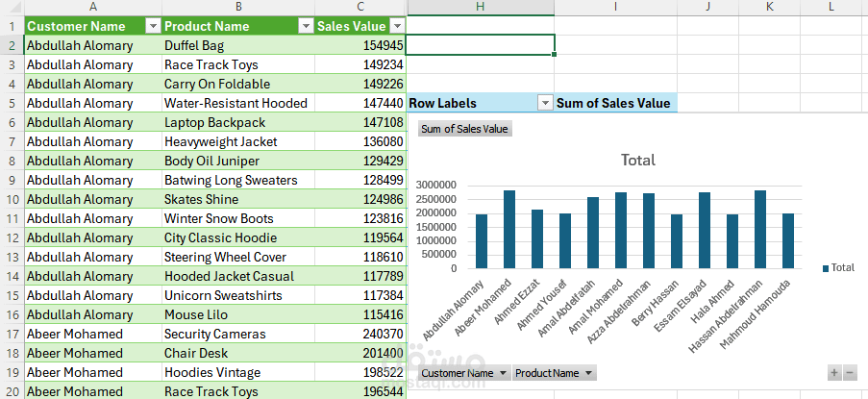Select the City Classic Hoodie cell
This screenshot has height=399, width=868.
tap(238, 237)
